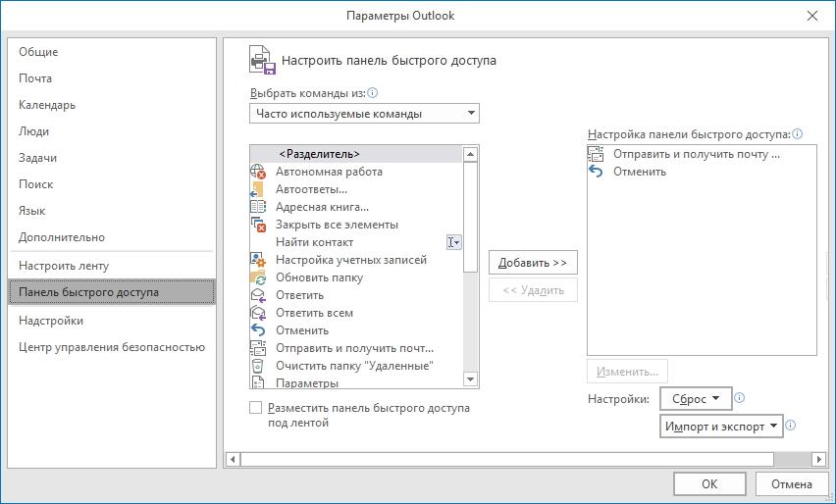Switch to Дополнительно category

(x=61, y=237)
